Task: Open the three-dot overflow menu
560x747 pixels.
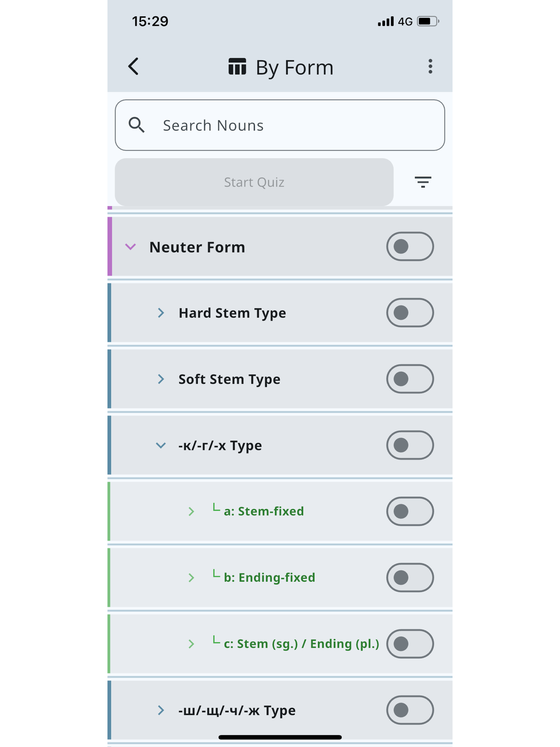Action: click(x=430, y=66)
